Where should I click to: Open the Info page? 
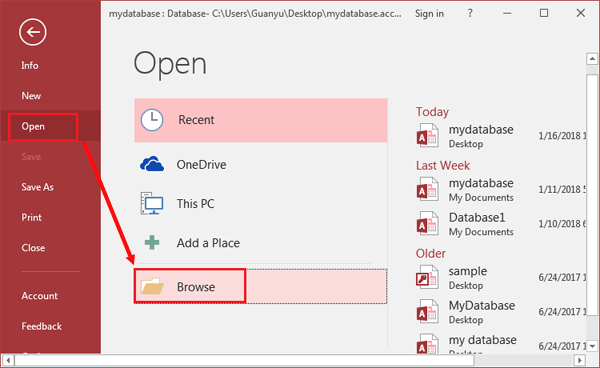pos(30,65)
